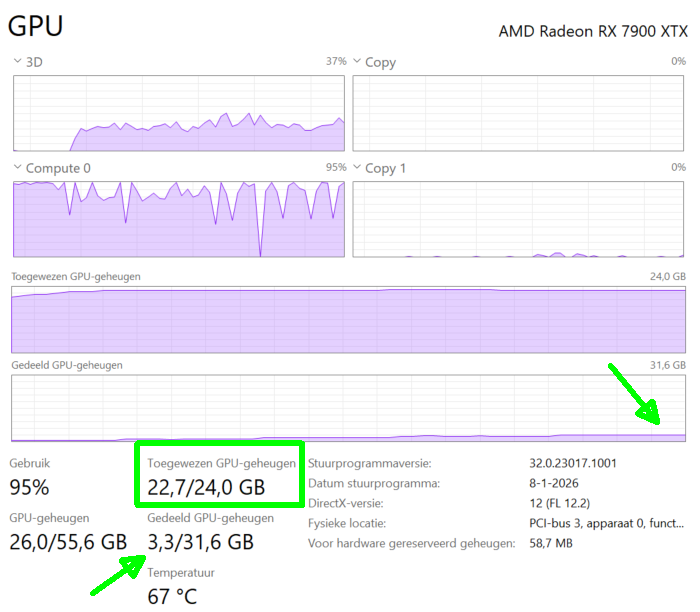
Task: Select the Compute 0 usage graph
Action: [x=179, y=218]
